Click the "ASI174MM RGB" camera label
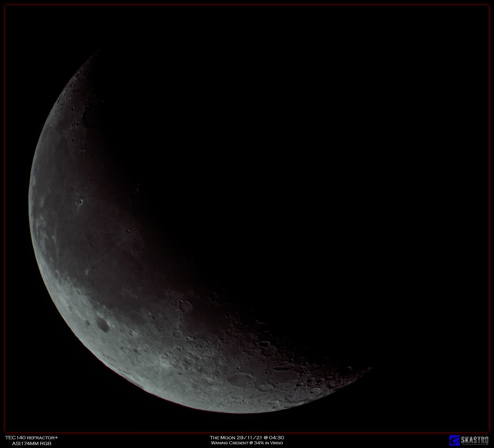Screen dimensions: 494x448 click(x=31, y=443)
